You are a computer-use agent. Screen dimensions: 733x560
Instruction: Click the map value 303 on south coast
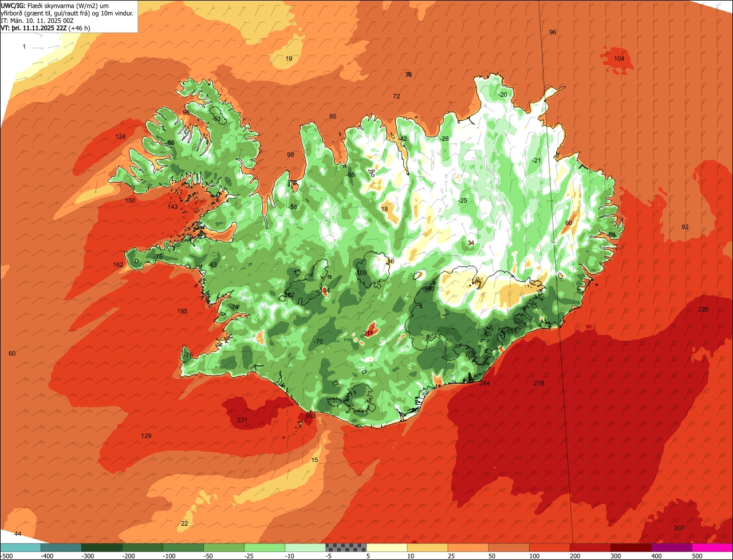(x=310, y=416)
